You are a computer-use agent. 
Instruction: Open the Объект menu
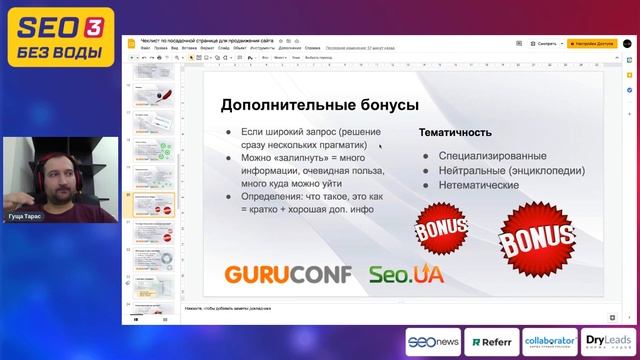pos(240,48)
